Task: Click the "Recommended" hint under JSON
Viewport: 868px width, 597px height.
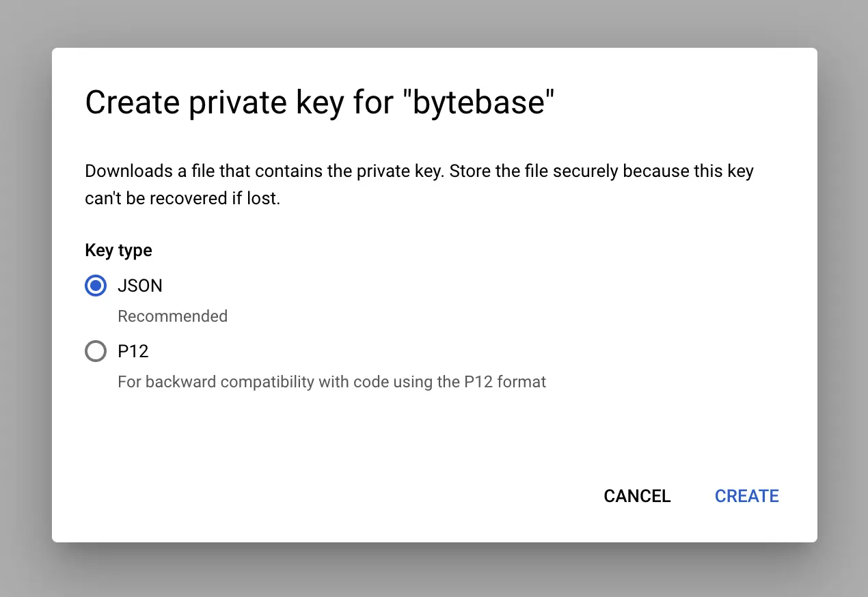Action: pyautogui.click(x=172, y=316)
